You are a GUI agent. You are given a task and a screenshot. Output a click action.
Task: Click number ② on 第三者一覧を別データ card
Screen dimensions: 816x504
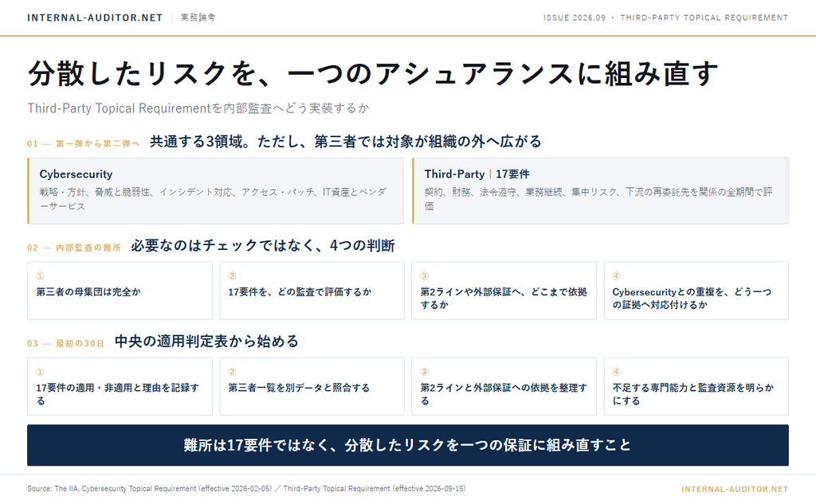(232, 372)
